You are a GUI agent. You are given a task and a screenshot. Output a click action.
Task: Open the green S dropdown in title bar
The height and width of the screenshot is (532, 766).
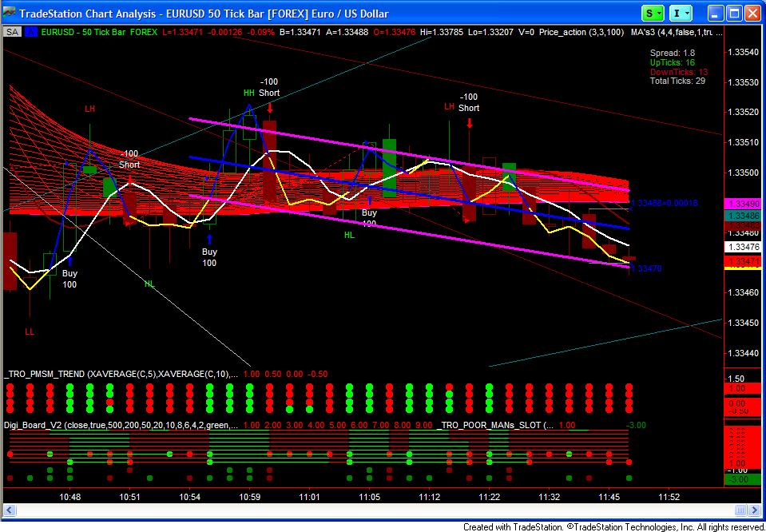653,14
